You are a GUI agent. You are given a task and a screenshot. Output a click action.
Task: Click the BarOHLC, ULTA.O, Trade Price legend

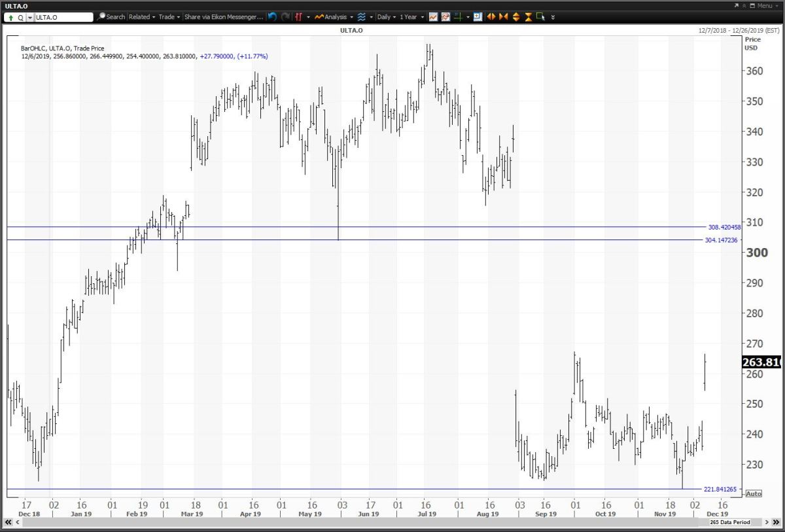pos(62,48)
